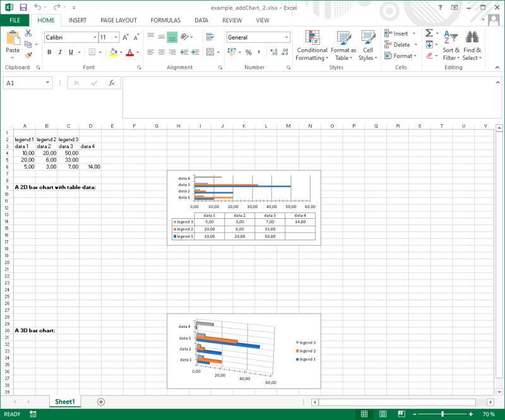Undo the last action

(38, 7)
